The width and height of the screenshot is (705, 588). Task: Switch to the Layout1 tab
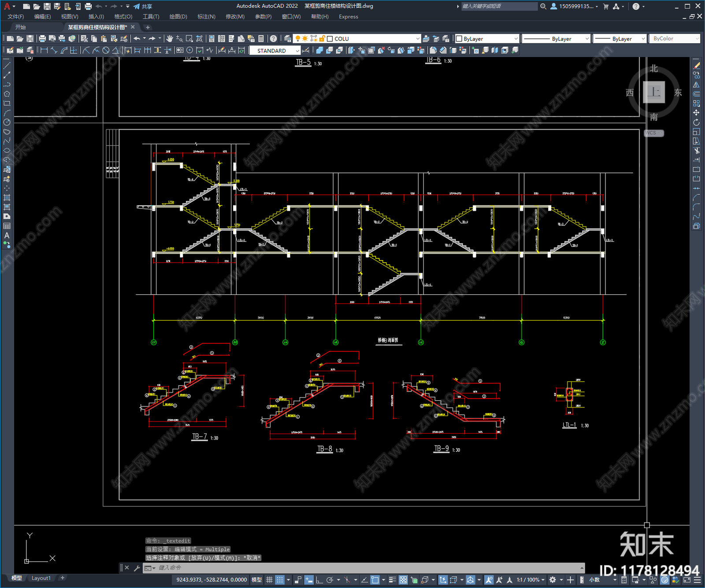point(41,578)
